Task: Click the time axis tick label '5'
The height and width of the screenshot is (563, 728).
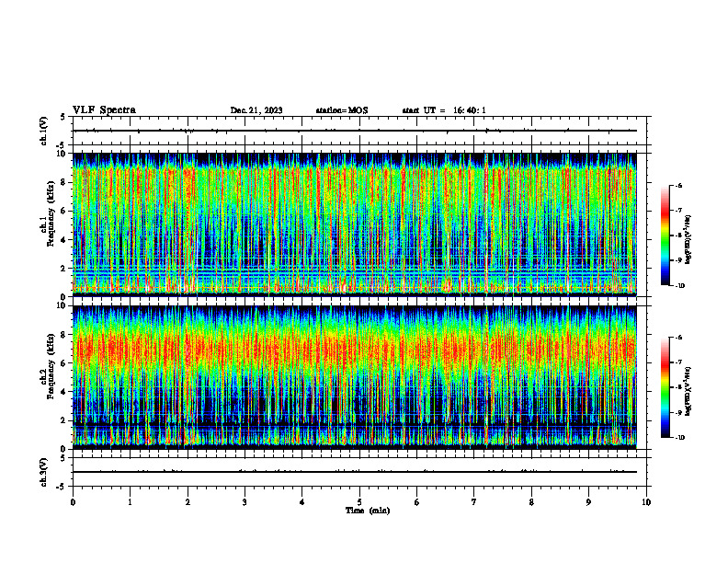Action: (359, 502)
